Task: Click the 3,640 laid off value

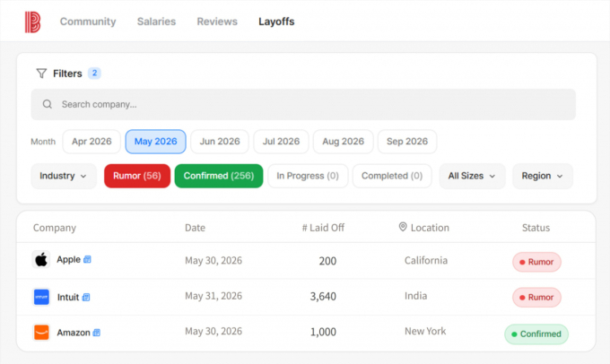Action: [x=323, y=297]
